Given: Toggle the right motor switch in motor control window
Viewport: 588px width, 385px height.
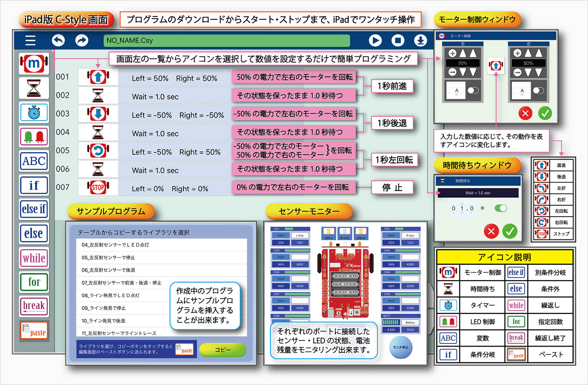Looking at the screenshot, I should [538, 90].
